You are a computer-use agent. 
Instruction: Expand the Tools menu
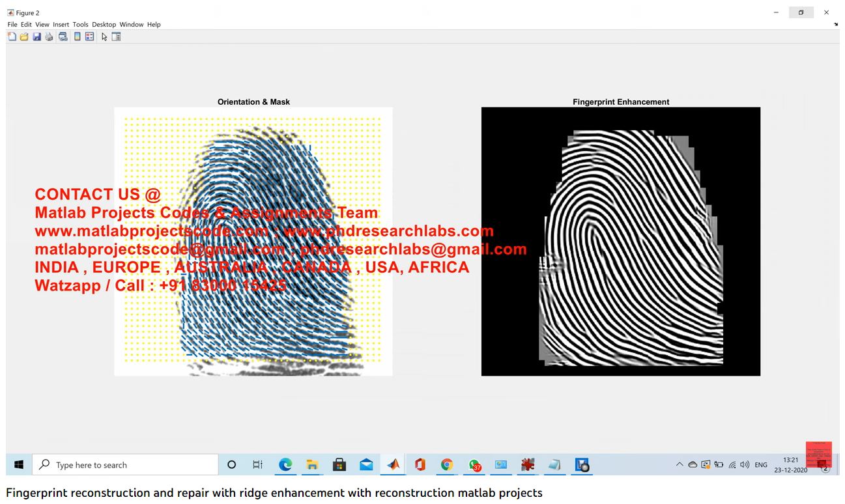coord(80,25)
